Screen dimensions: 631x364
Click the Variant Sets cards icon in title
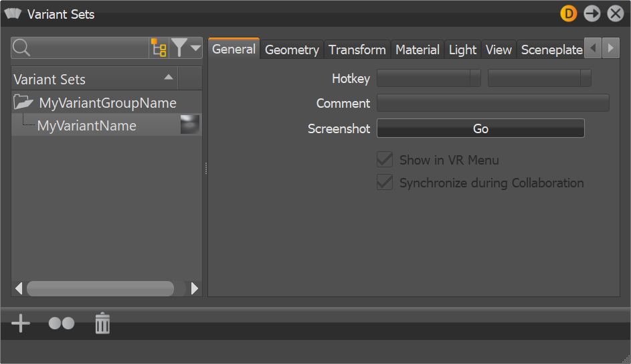point(13,13)
